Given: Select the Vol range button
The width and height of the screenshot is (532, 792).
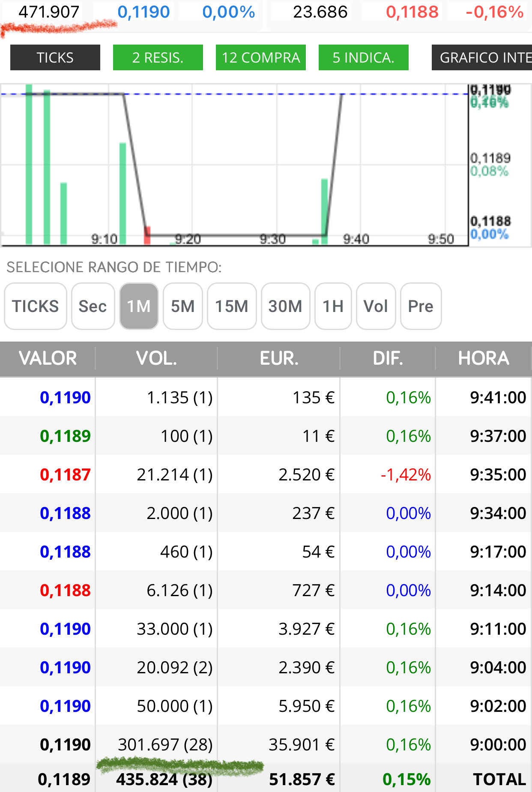Looking at the screenshot, I should pos(376,306).
